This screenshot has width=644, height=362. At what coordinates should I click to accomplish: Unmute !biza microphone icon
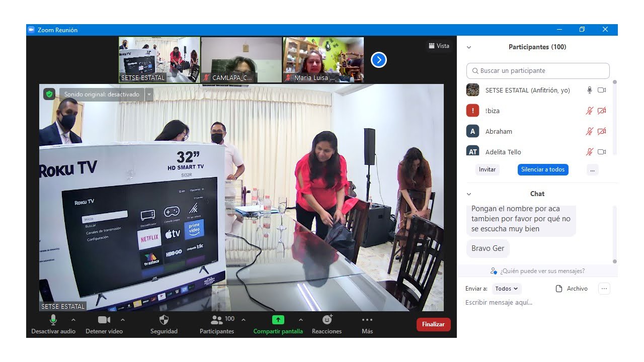(590, 111)
